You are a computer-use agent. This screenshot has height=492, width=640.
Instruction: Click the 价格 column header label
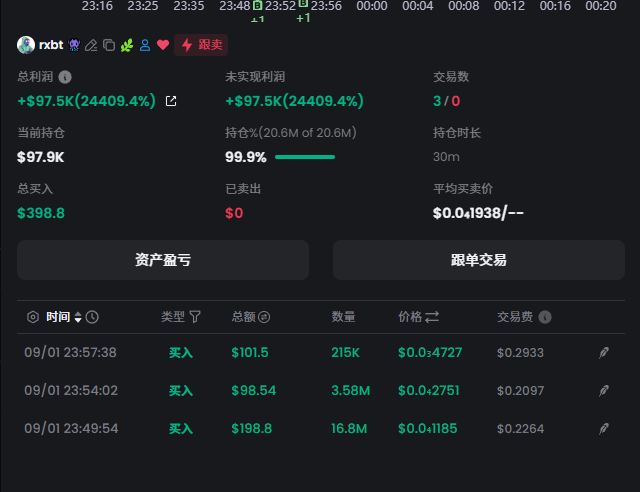point(410,317)
